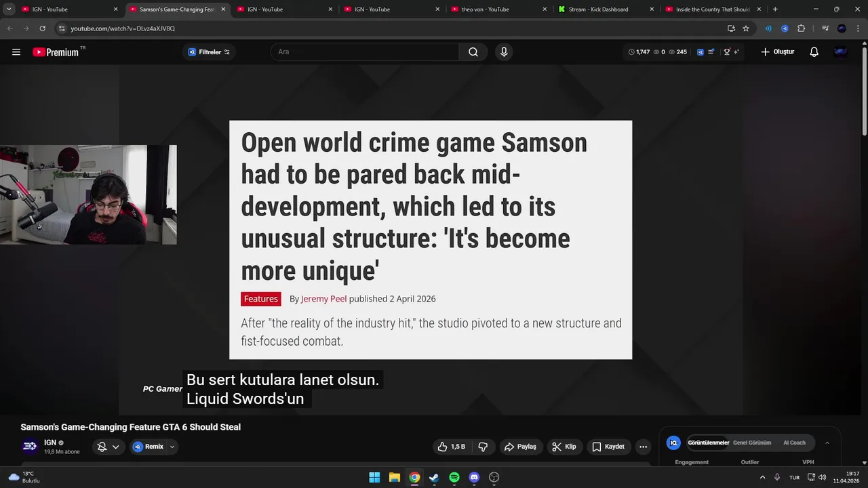
Task: Open a new browser tab
Action: pyautogui.click(x=775, y=9)
